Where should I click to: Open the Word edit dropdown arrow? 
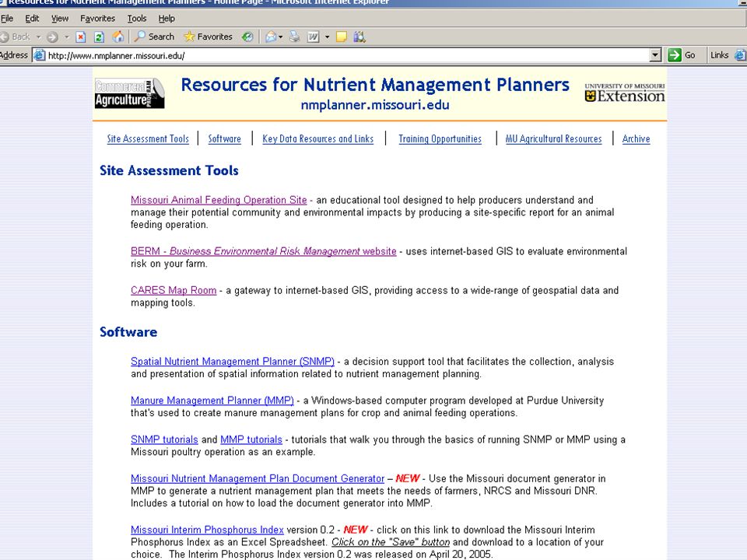pos(327,37)
